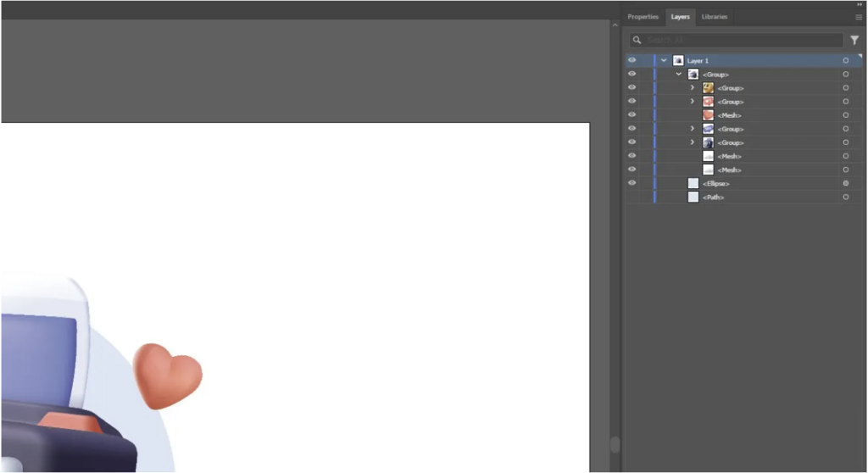This screenshot has height=473, width=868.
Task: Collapse the panel dock via double-arrow icon
Action: (x=860, y=4)
